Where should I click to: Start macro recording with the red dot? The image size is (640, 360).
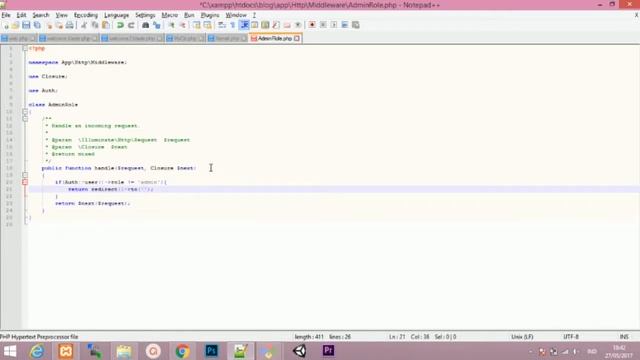(312, 25)
